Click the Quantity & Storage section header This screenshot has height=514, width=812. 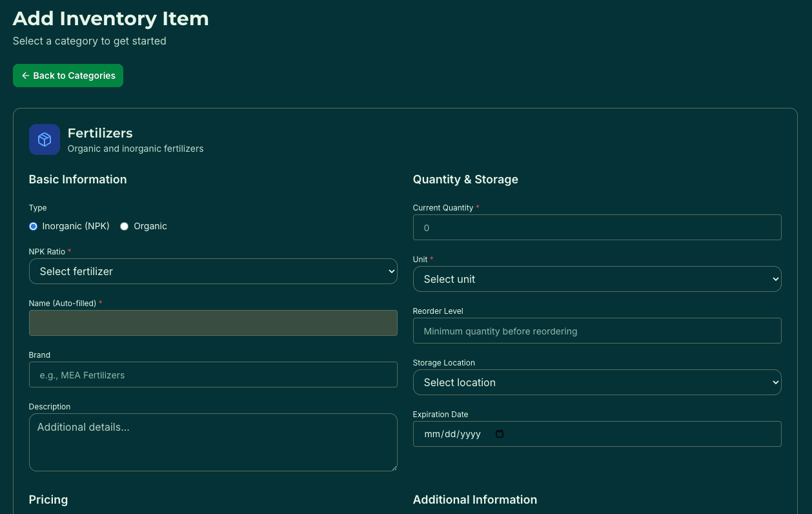pos(465,180)
